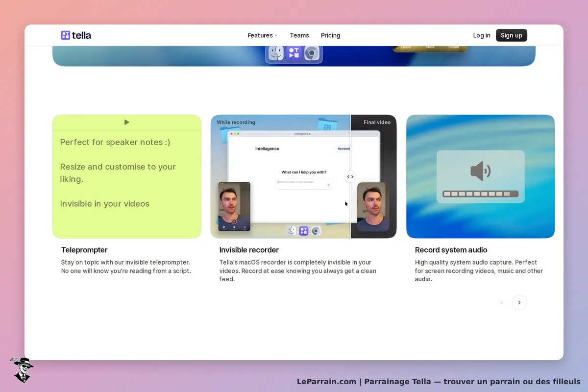Play the teleprompter demo with the triangle icon
This screenshot has width=588, height=392.
point(127,122)
